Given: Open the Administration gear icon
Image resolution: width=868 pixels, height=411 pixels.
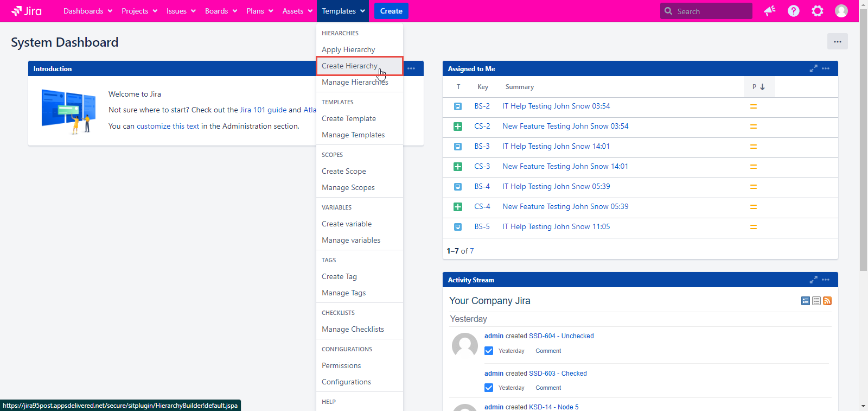Looking at the screenshot, I should pyautogui.click(x=817, y=11).
